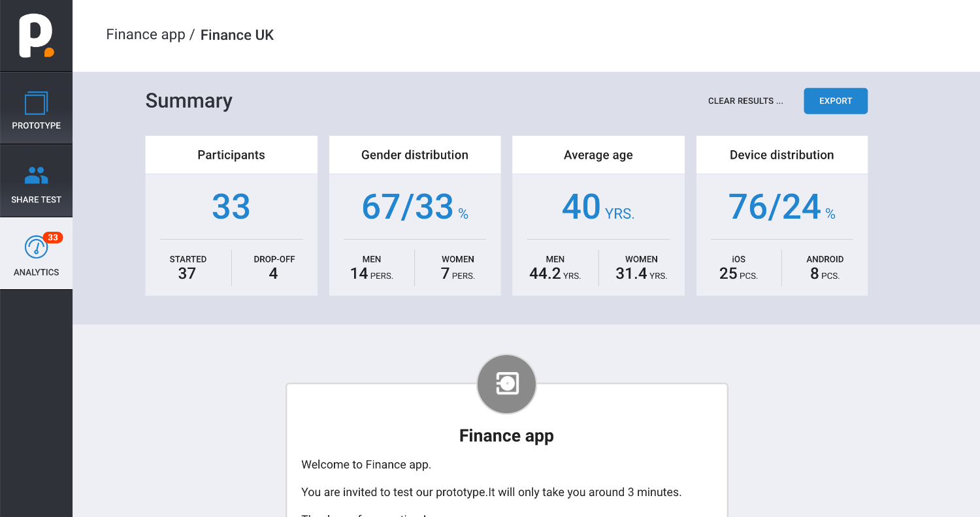Select the Average age card header
This screenshot has width=980, height=517.
coord(598,155)
